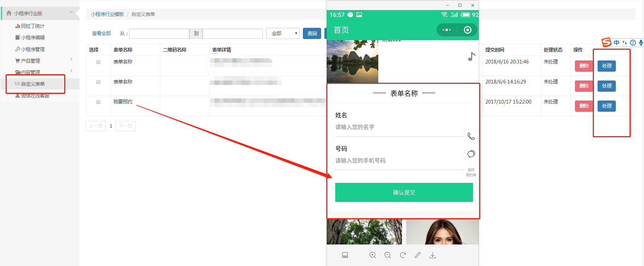Open 自定义表单 in the sidebar

pos(33,84)
